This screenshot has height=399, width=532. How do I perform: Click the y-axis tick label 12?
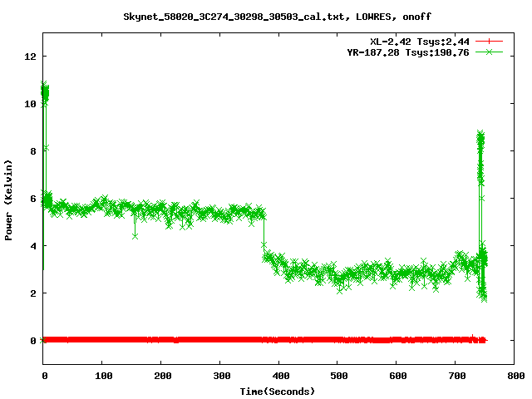pyautogui.click(x=30, y=57)
